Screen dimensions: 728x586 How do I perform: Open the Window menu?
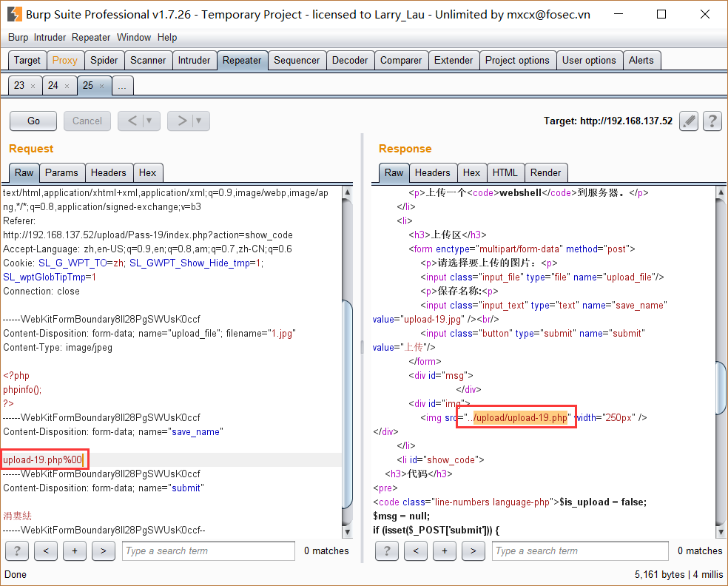coord(134,38)
